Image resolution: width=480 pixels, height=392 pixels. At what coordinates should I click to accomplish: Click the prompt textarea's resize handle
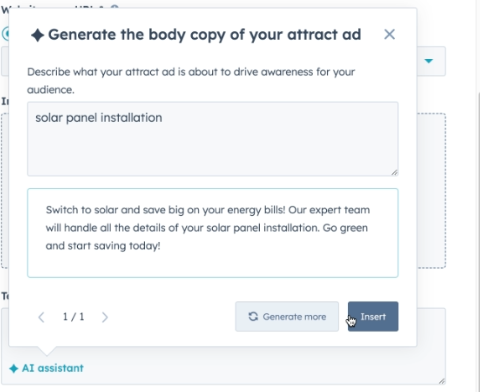pos(394,172)
